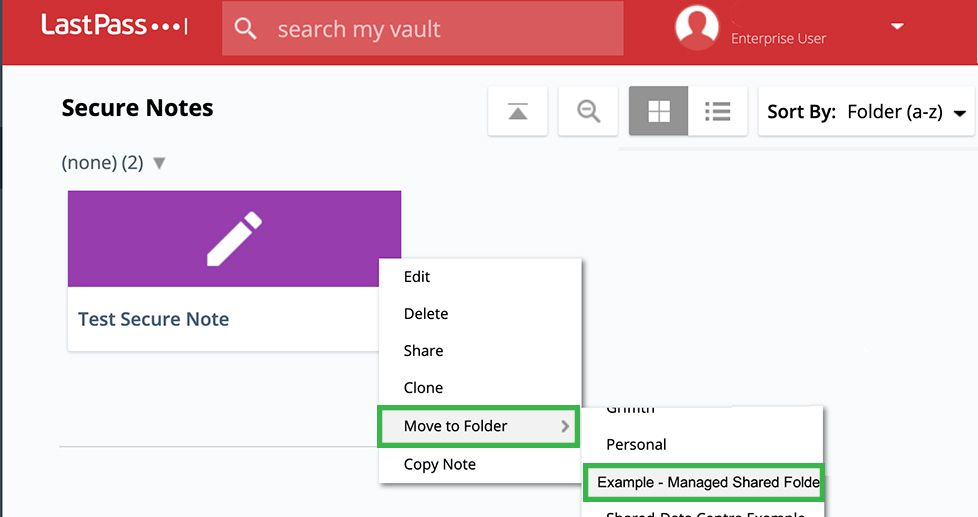Viewport: 978px width, 517px height.
Task: Click the pencil icon on the purple note tile
Action: tap(234, 239)
